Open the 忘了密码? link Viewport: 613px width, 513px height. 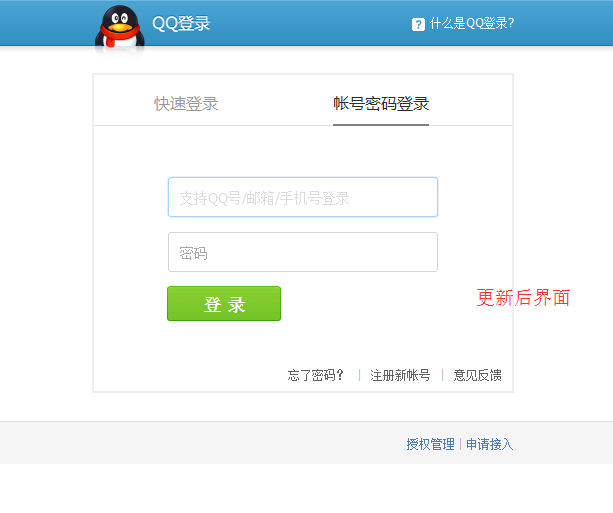tap(315, 375)
